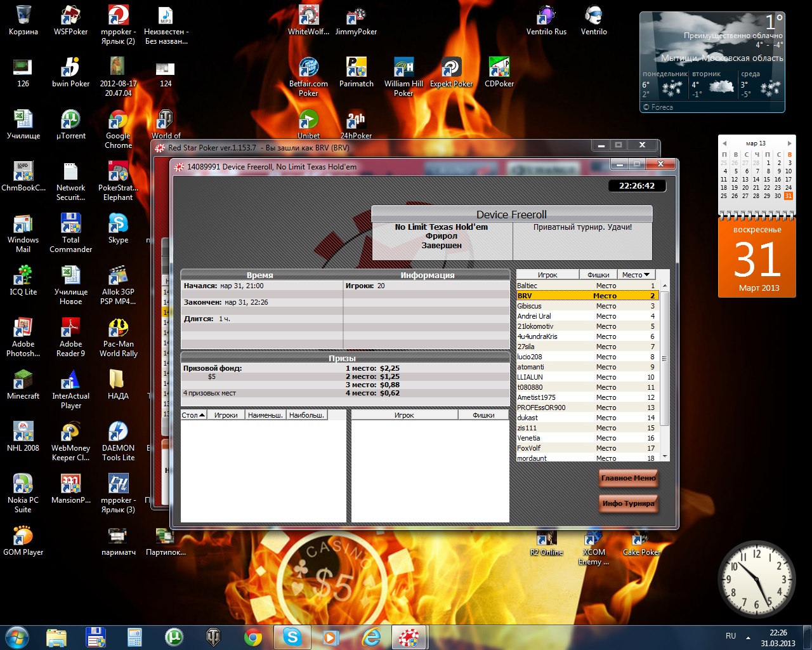Select player FoxVolf row

pos(587,448)
